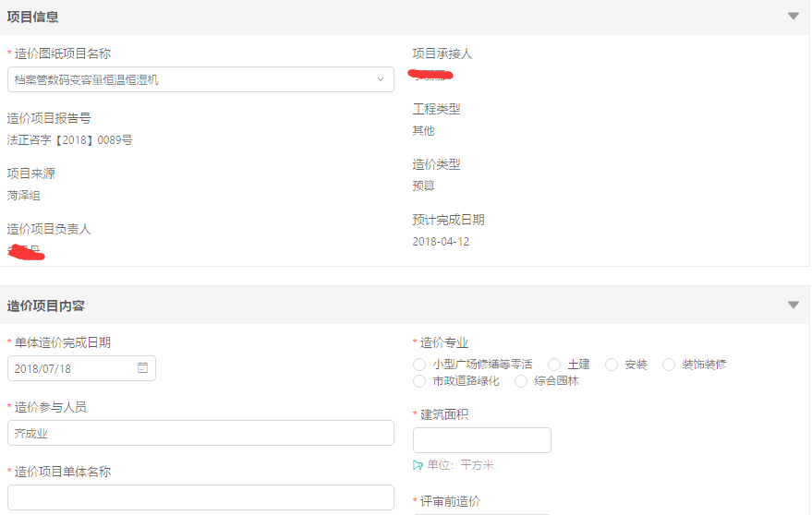The image size is (812, 515).
Task: Collapse the 项目信息 section triangle
Action: click(793, 16)
